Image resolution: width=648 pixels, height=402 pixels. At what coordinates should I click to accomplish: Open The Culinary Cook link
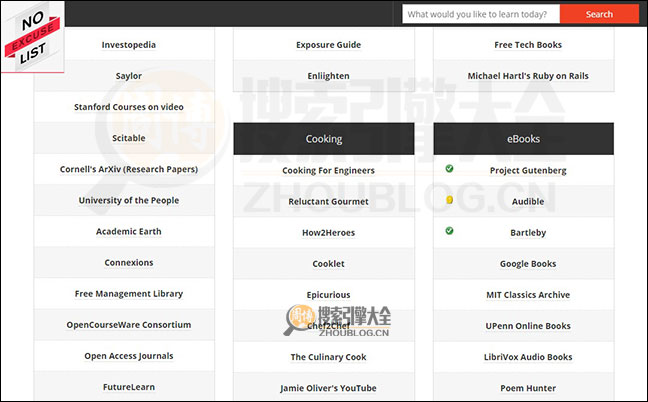tap(328, 357)
